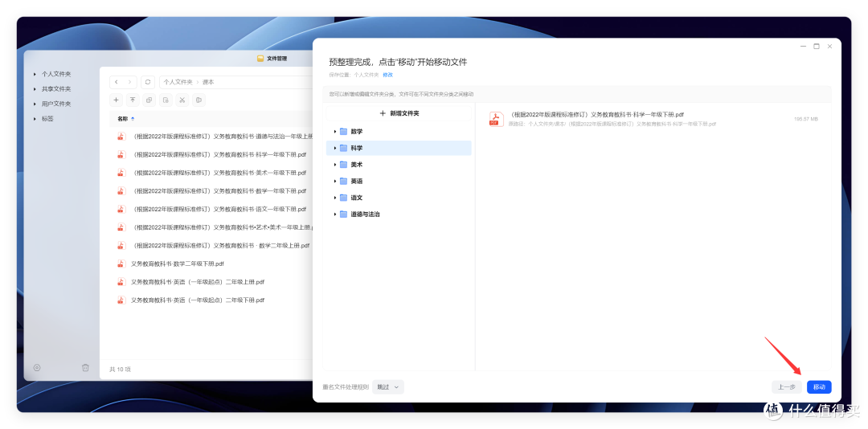Click the 数学 folder icon in dialog tree
Viewport: 868px width, 429px height.
click(x=343, y=132)
